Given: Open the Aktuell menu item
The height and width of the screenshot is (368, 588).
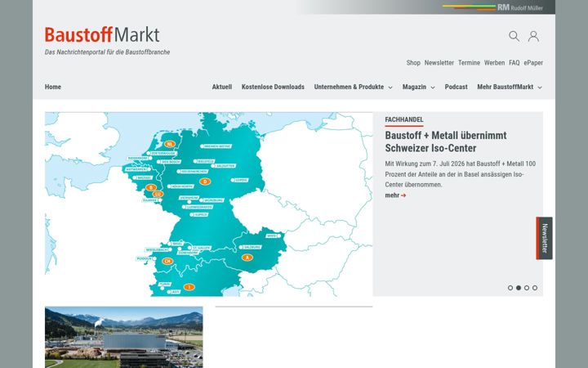Looking at the screenshot, I should 222,87.
